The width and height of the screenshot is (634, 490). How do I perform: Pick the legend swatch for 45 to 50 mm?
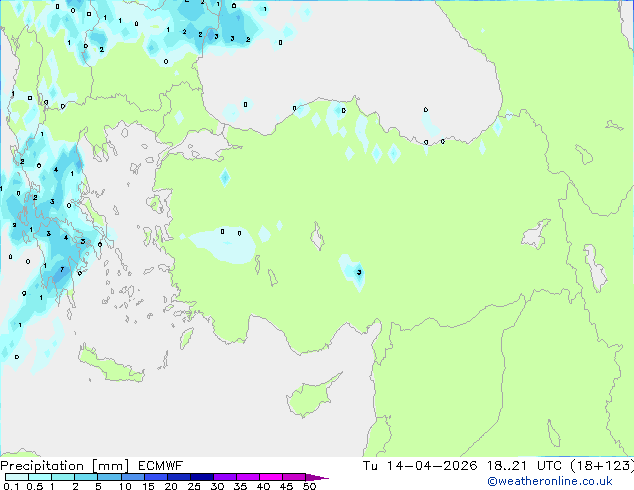click(x=294, y=477)
